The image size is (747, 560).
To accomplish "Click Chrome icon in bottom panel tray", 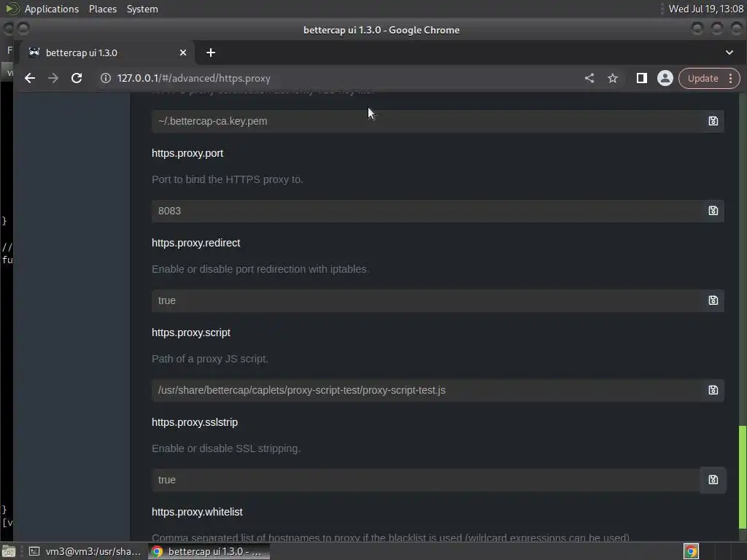I will coord(692,551).
